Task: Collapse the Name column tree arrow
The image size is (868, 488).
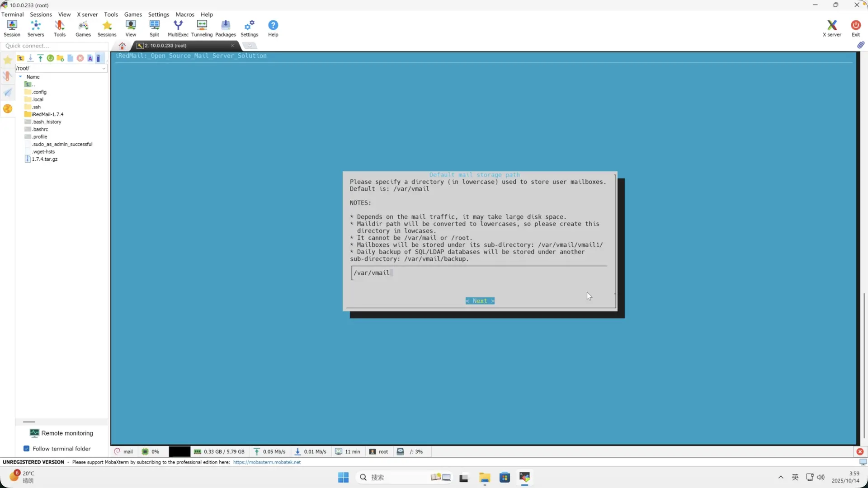Action: 20,77
